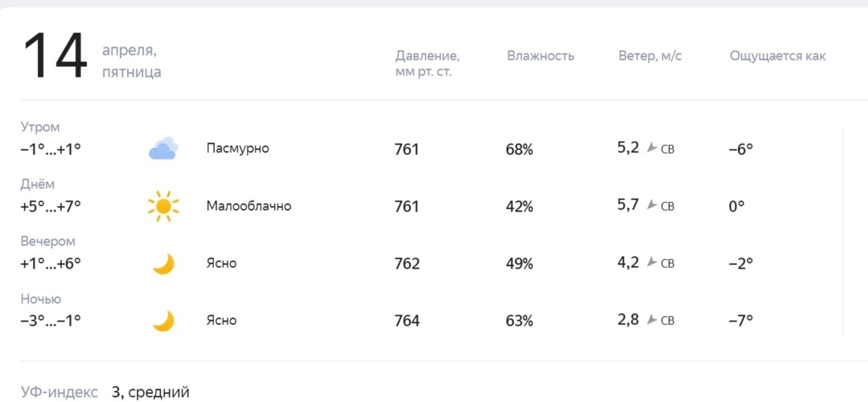Click the Ощущается как column header

[778, 56]
